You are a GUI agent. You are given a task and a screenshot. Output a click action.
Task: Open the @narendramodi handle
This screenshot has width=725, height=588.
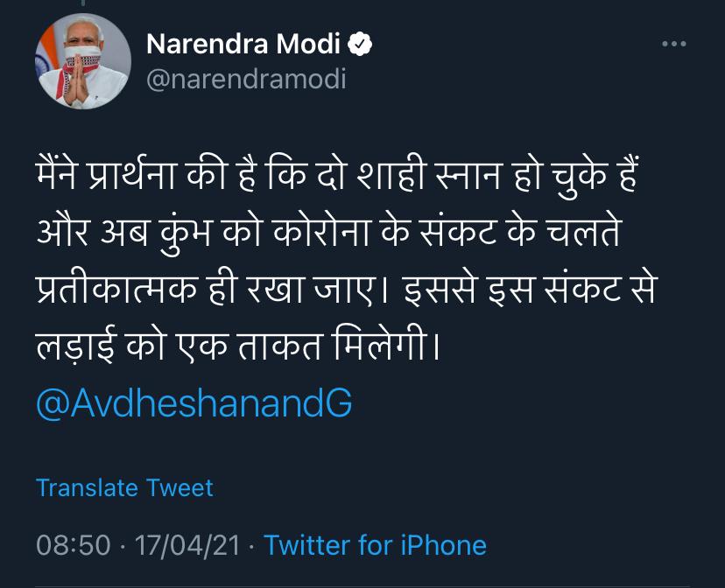(246, 80)
